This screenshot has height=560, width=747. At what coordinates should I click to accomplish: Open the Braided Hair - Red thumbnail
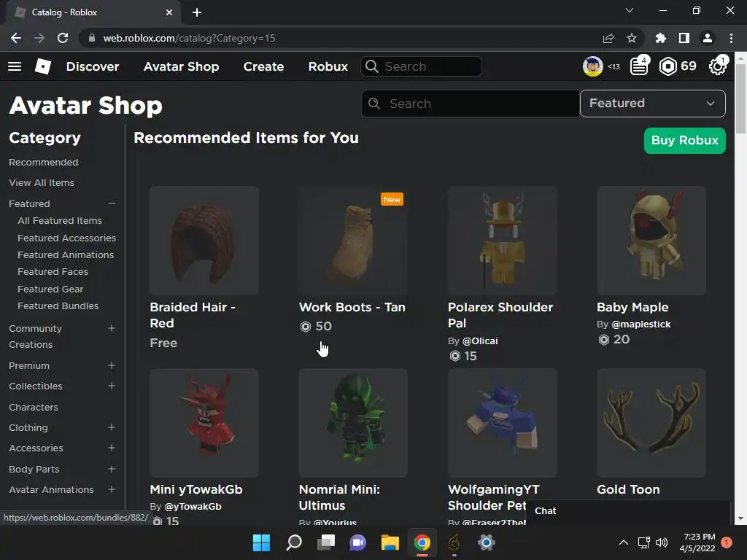pos(204,241)
